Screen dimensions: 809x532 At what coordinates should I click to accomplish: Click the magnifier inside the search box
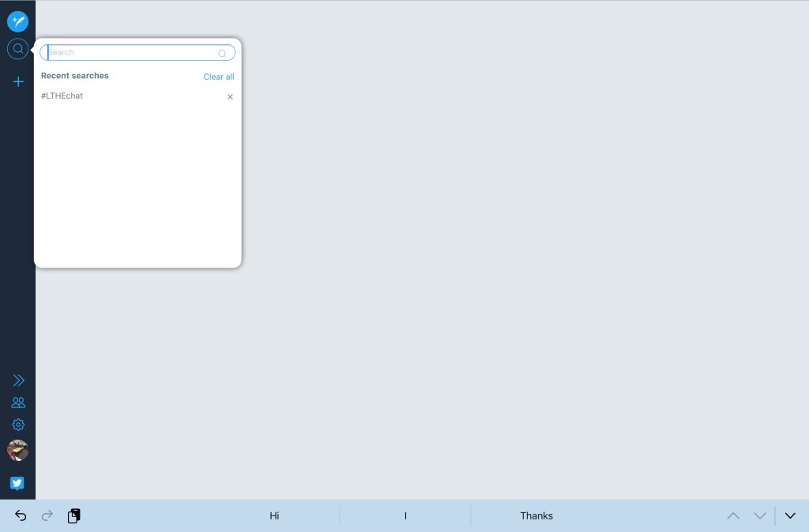pyautogui.click(x=223, y=54)
